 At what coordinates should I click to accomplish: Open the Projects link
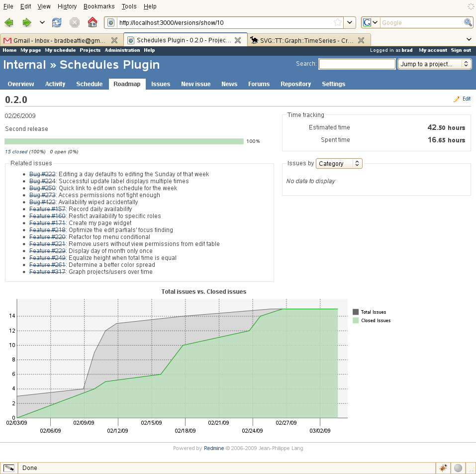coord(90,50)
